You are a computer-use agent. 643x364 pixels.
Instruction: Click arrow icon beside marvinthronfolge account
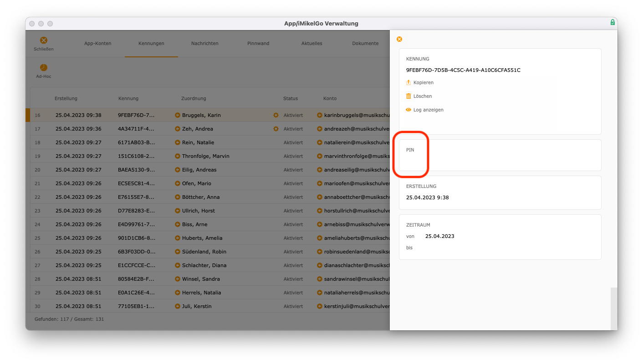coord(320,156)
